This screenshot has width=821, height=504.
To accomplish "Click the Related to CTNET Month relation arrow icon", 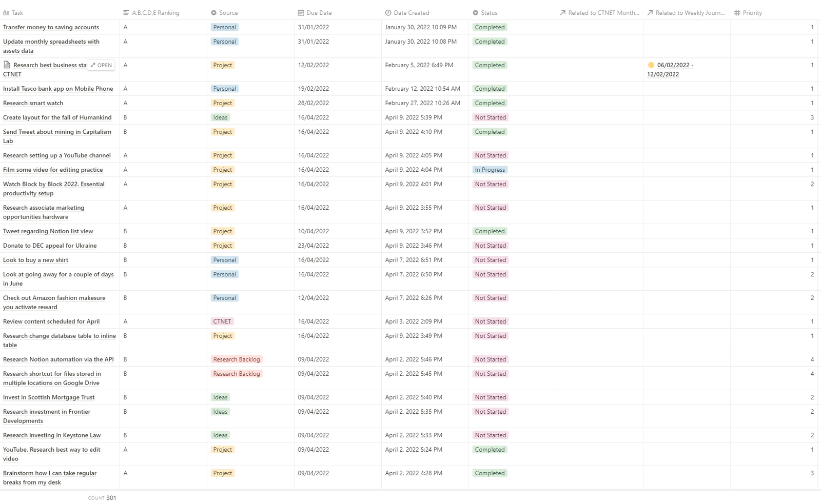I will tap(562, 13).
